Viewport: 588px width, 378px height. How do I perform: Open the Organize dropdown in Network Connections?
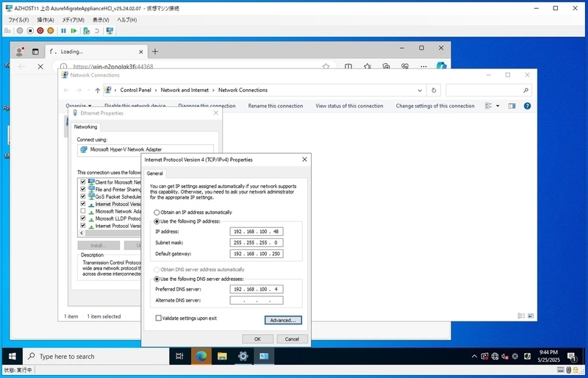pos(79,106)
